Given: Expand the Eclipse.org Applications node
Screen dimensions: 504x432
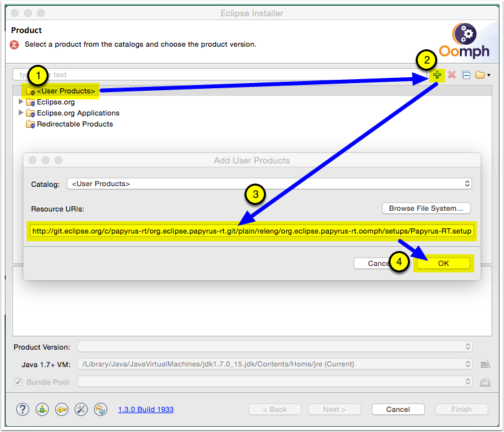Looking at the screenshot, I should (x=21, y=113).
